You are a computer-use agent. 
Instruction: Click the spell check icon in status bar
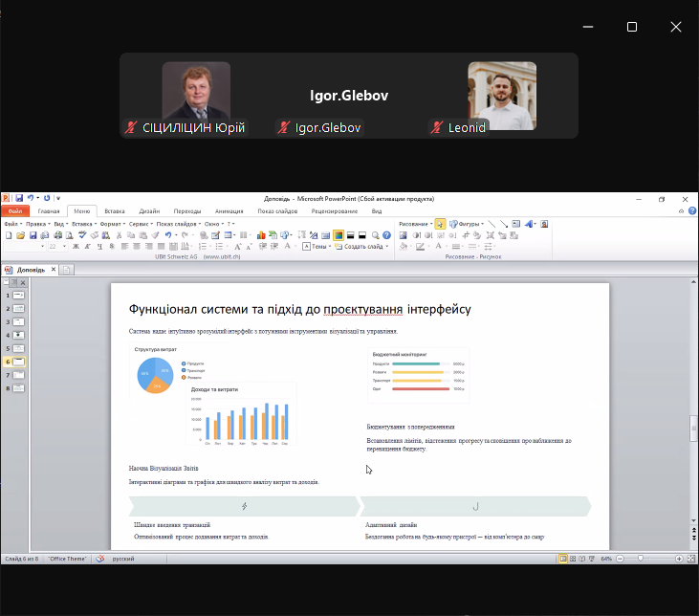[99, 558]
